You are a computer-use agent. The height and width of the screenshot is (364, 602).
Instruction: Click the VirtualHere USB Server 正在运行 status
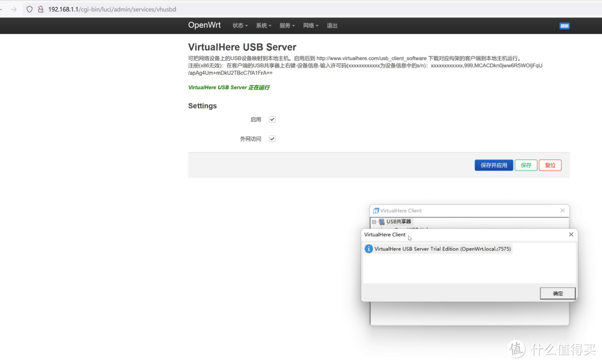[229, 88]
